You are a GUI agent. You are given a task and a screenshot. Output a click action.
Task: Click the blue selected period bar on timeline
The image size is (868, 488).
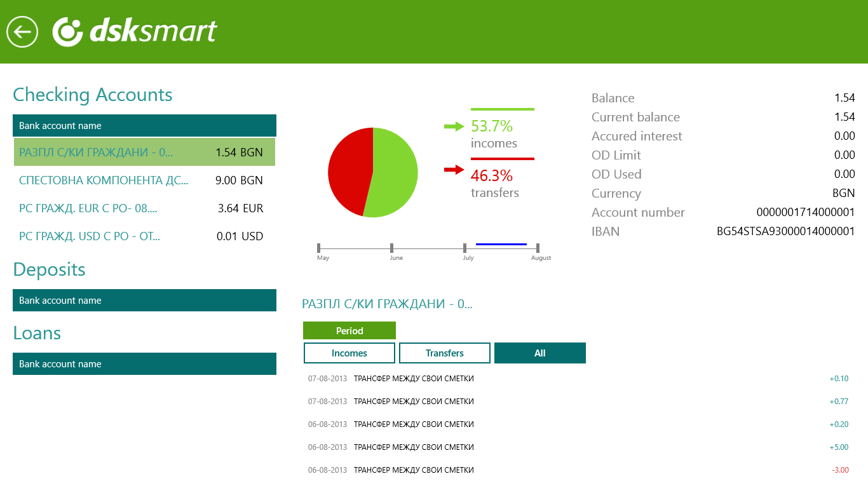501,244
